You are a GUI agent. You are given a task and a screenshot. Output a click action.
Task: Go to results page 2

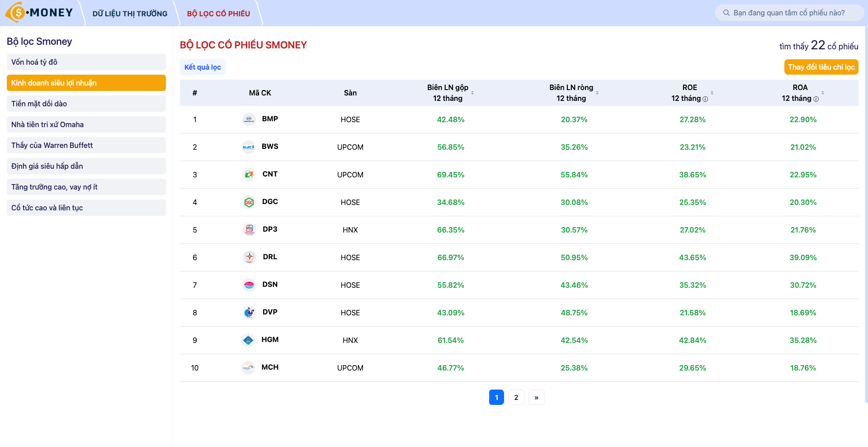point(516,397)
